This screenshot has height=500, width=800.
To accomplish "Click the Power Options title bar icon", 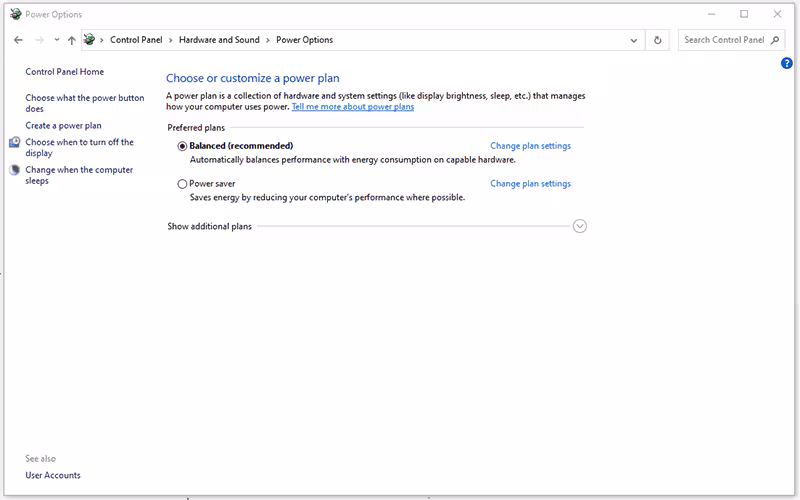I will point(16,14).
